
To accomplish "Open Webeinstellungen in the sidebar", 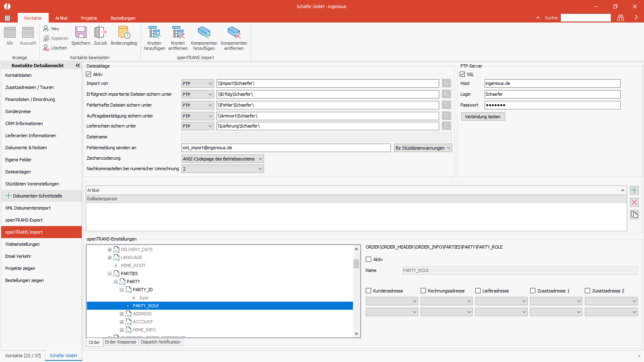I will point(41,244).
